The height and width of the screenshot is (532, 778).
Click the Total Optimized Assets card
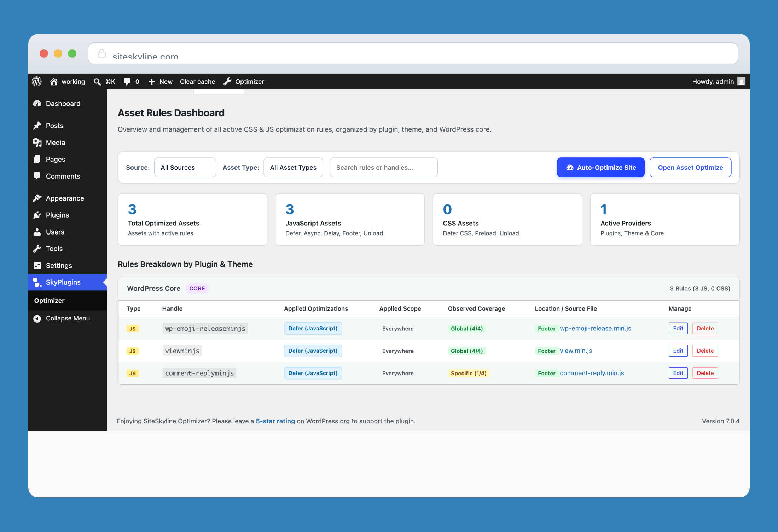tap(192, 220)
